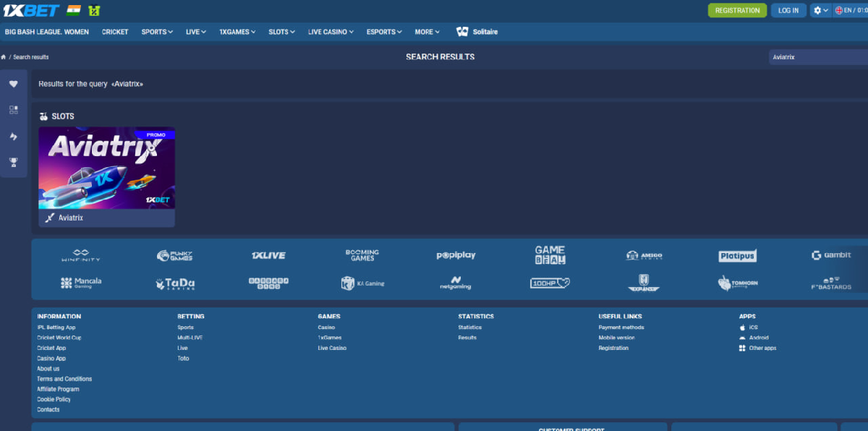The width and height of the screenshot is (868, 431).
Task: Click the search field containing Aviatrix
Action: click(x=818, y=57)
